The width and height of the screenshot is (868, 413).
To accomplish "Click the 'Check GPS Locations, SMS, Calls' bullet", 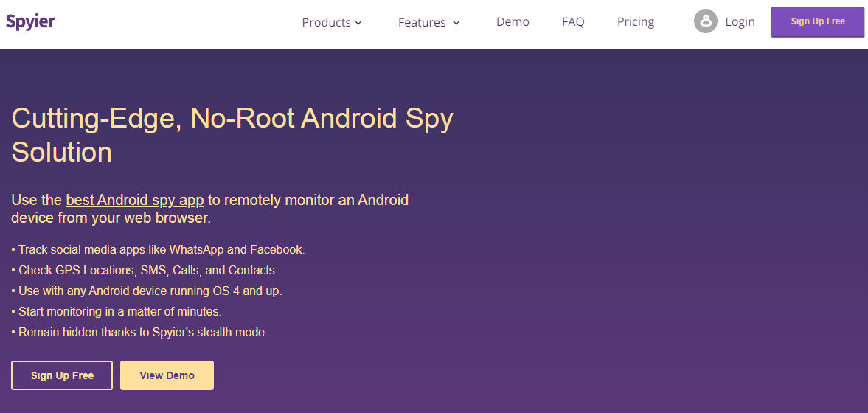I will coord(145,270).
